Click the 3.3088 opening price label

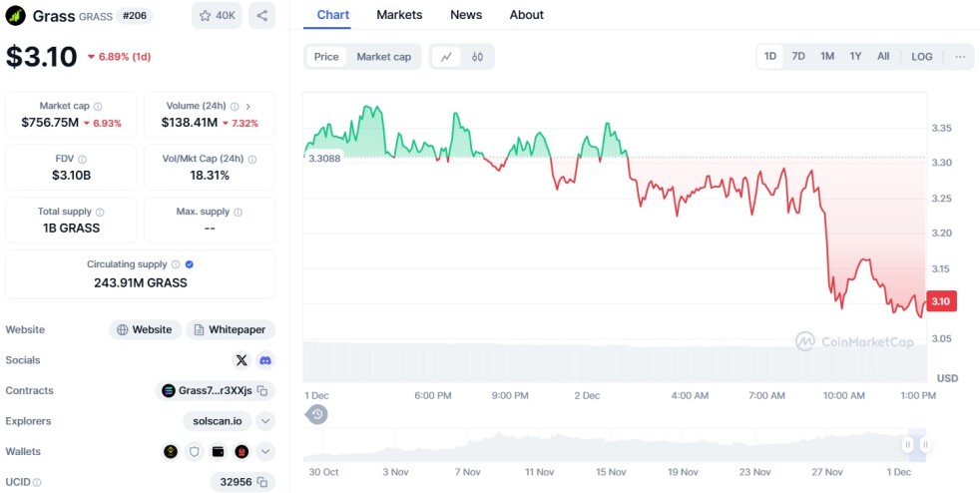(x=324, y=159)
